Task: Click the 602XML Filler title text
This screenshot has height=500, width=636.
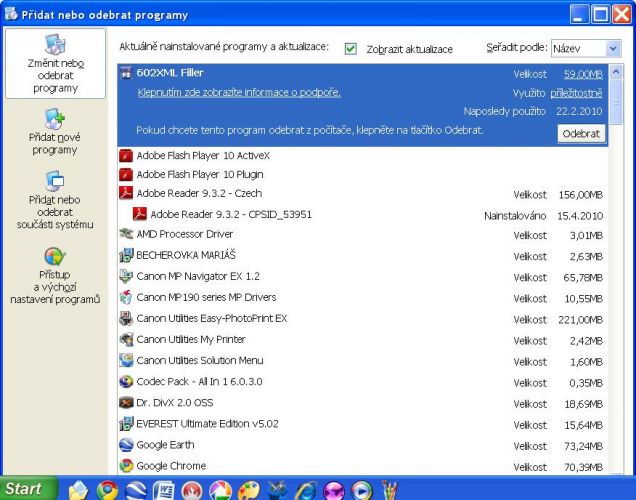Action: coord(170,73)
